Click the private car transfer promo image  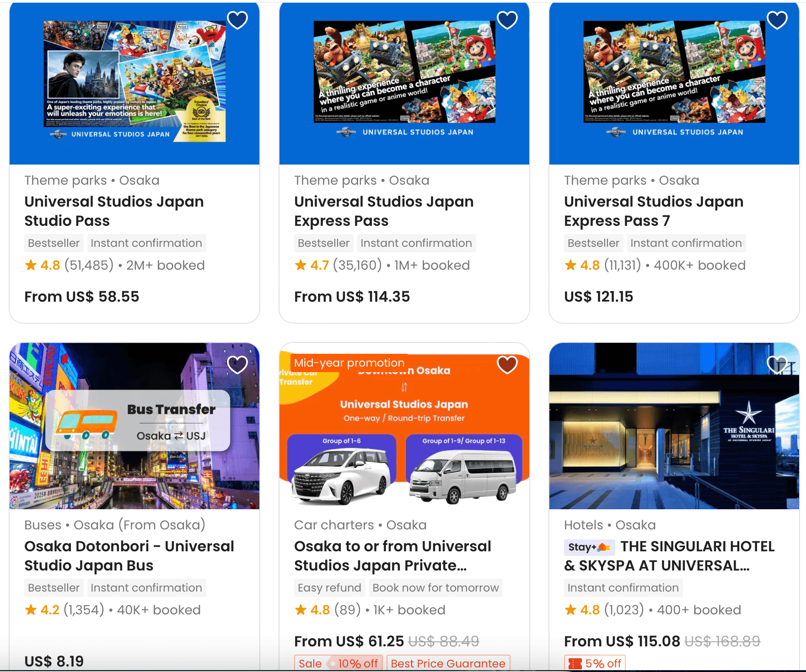click(404, 426)
